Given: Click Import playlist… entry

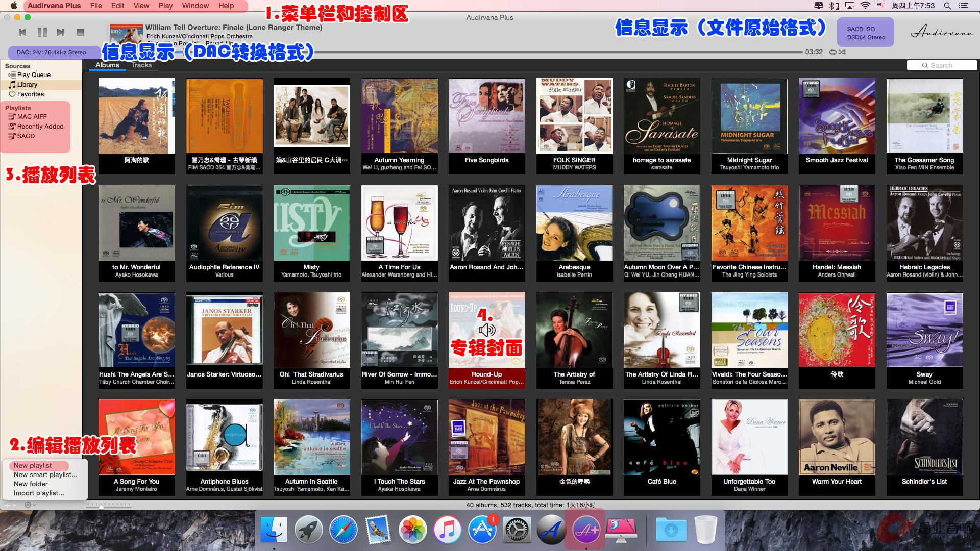Looking at the screenshot, I should (39, 493).
